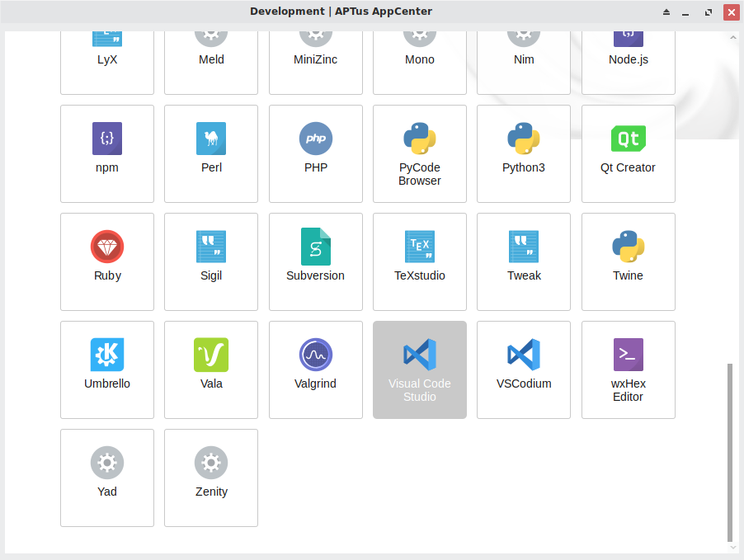Click the Subversion label

pyautogui.click(x=316, y=275)
